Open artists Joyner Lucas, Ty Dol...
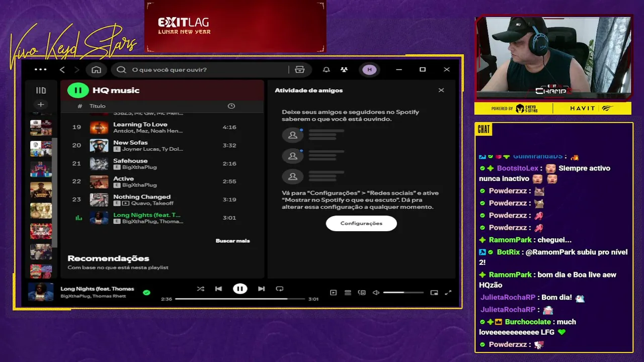 pyautogui.click(x=152, y=149)
